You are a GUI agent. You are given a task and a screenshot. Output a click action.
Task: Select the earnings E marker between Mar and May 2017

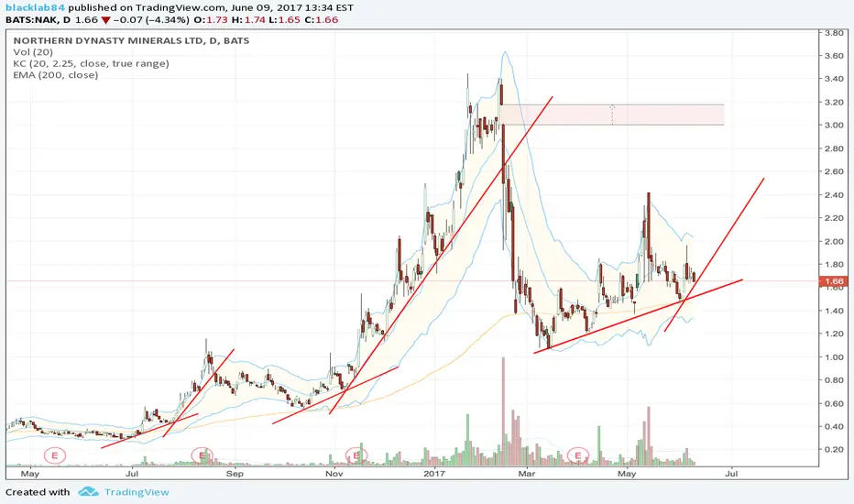click(x=578, y=455)
